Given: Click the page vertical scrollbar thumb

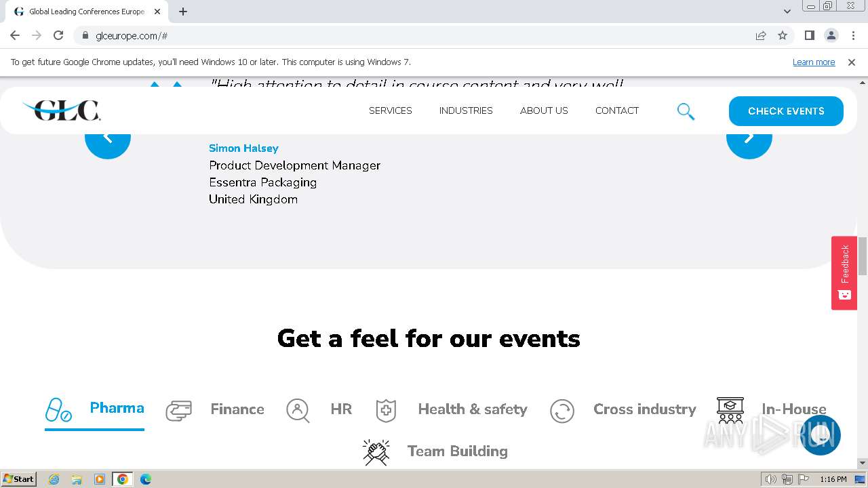Looking at the screenshot, I should tap(863, 256).
